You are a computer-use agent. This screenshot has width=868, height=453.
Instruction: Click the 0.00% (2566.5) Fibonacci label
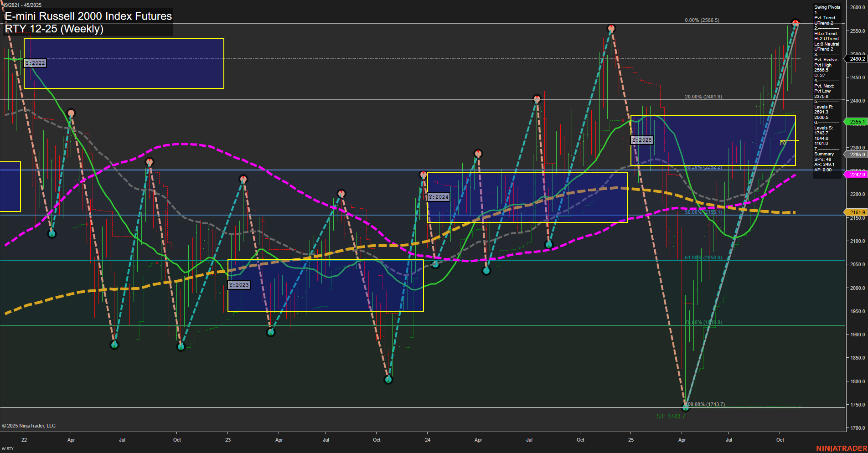click(702, 20)
